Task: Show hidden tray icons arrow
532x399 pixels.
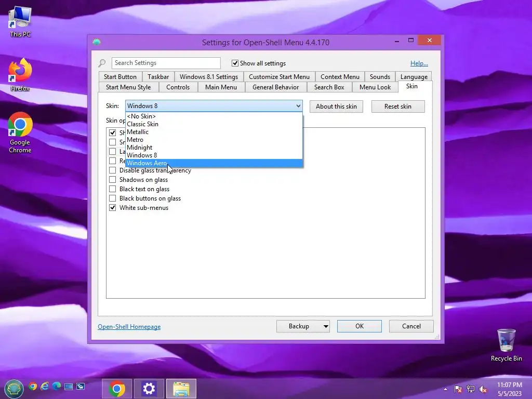Action: [x=445, y=389]
